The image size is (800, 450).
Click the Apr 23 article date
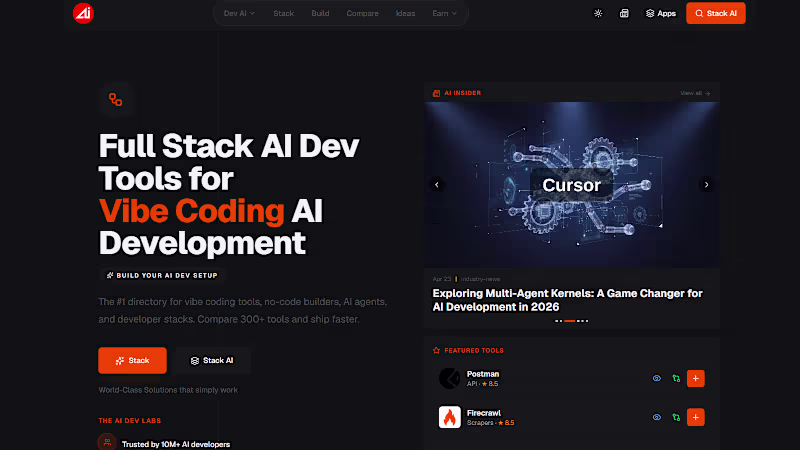tap(442, 279)
